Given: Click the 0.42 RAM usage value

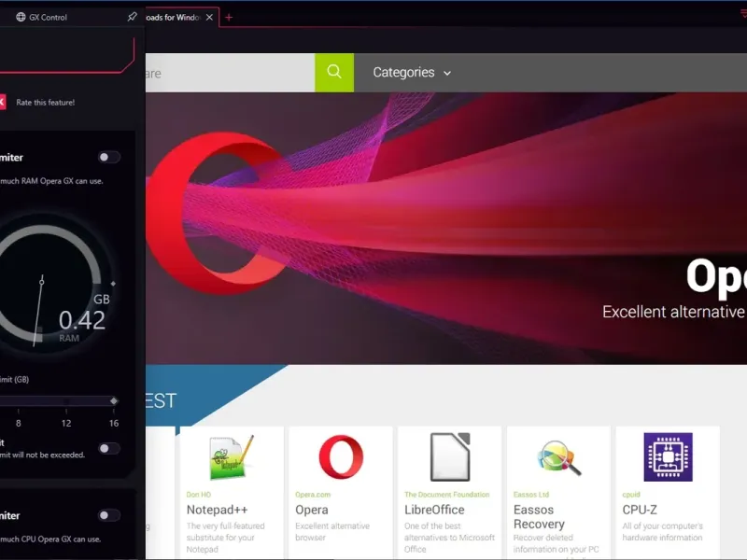Looking at the screenshot, I should point(82,320).
